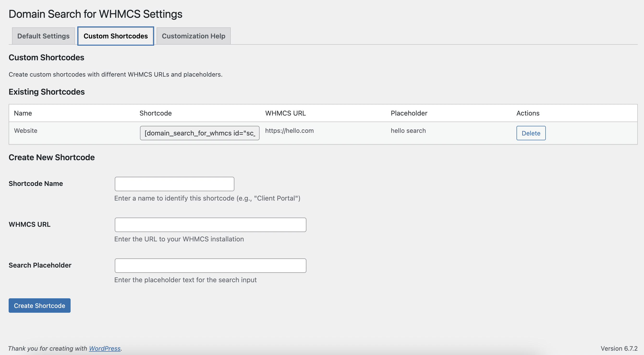Click the Create Shortcode button
This screenshot has height=355, width=644.
40,306
